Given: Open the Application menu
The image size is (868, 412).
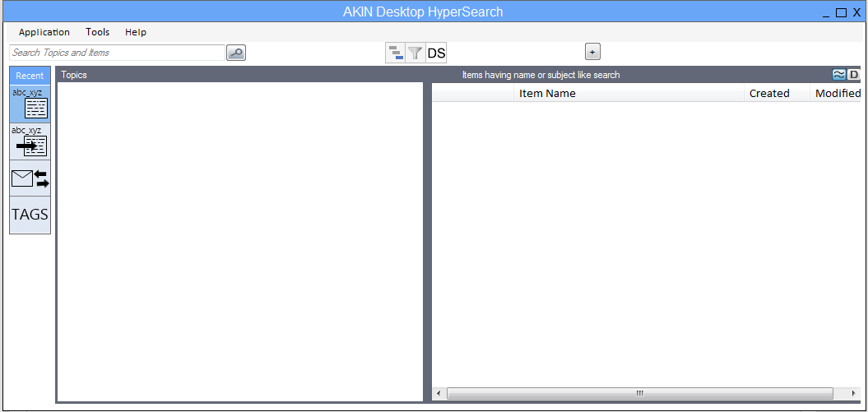Looking at the screenshot, I should pyautogui.click(x=44, y=32).
